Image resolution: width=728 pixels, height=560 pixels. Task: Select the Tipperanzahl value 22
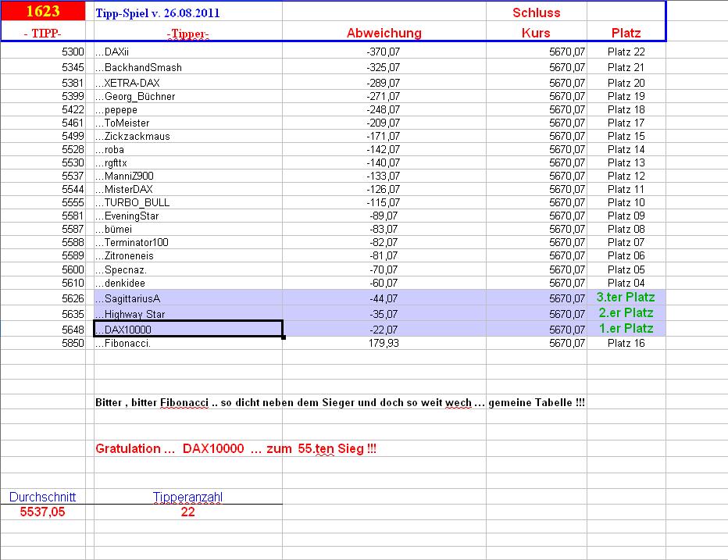[187, 512]
